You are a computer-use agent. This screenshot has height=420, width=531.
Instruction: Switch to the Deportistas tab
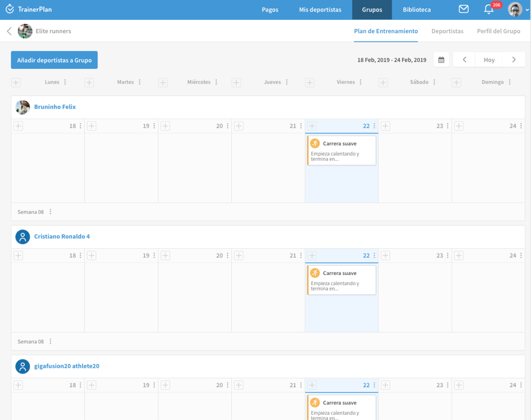[x=447, y=31]
